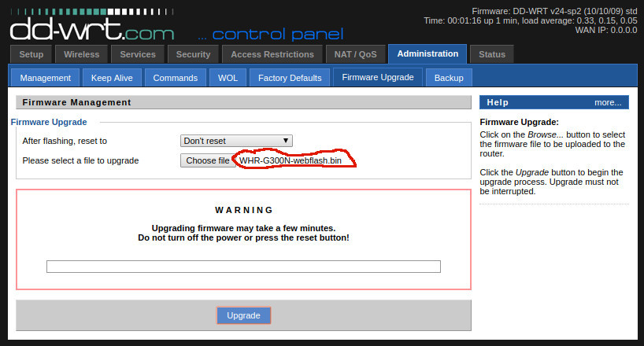
Task: Switch to the Wireless tab
Action: point(81,54)
